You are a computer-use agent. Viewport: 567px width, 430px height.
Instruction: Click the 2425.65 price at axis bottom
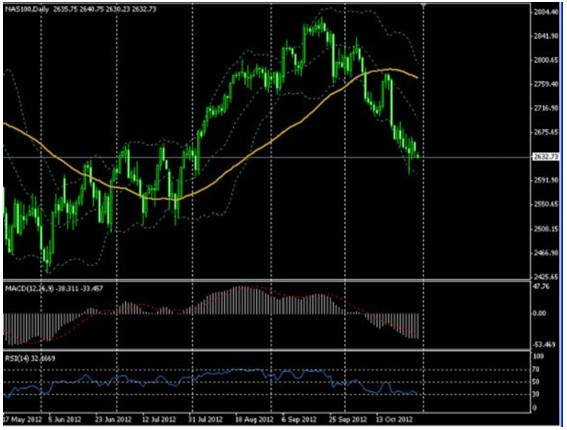[x=546, y=277]
